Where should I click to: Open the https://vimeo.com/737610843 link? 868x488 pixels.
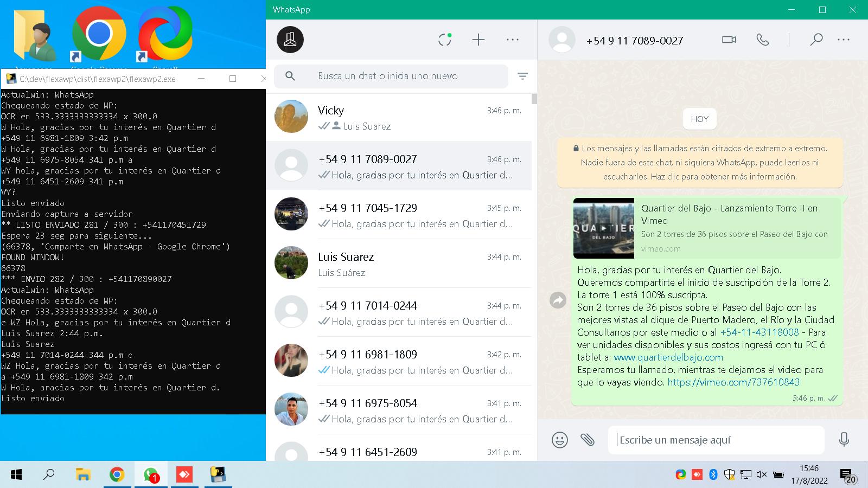tap(733, 382)
